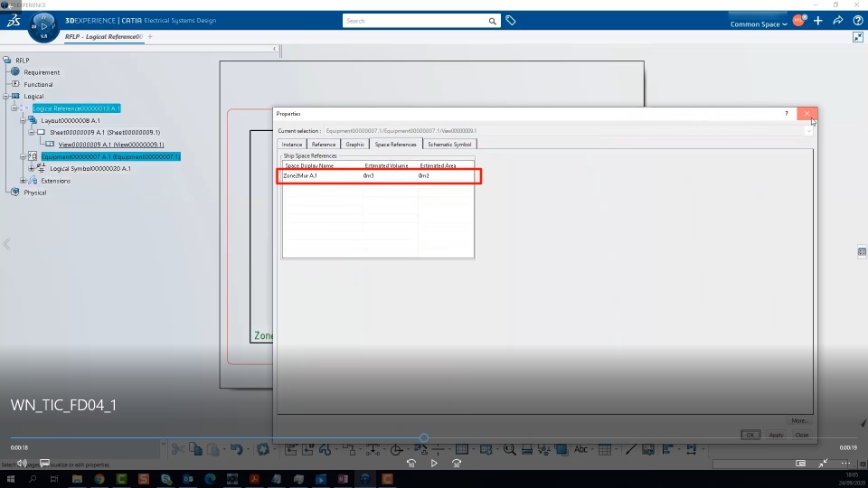Toggle video captions icon
Screen dimensions: 868x488
point(45,463)
